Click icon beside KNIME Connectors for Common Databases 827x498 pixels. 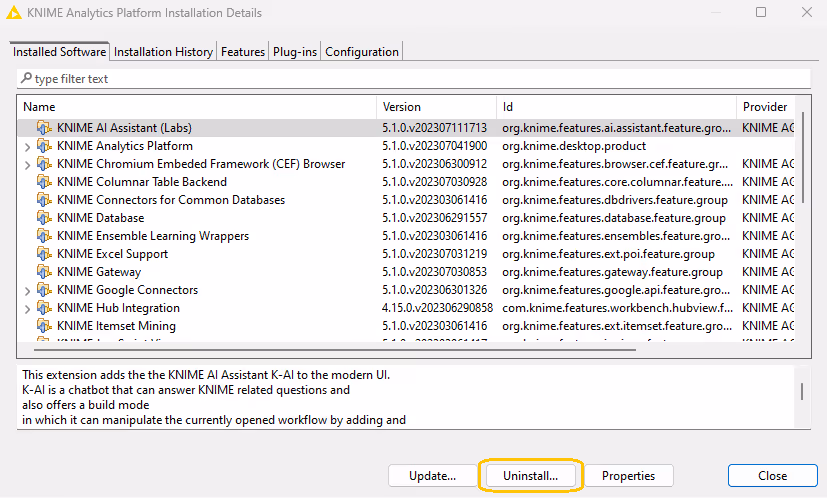coord(44,199)
